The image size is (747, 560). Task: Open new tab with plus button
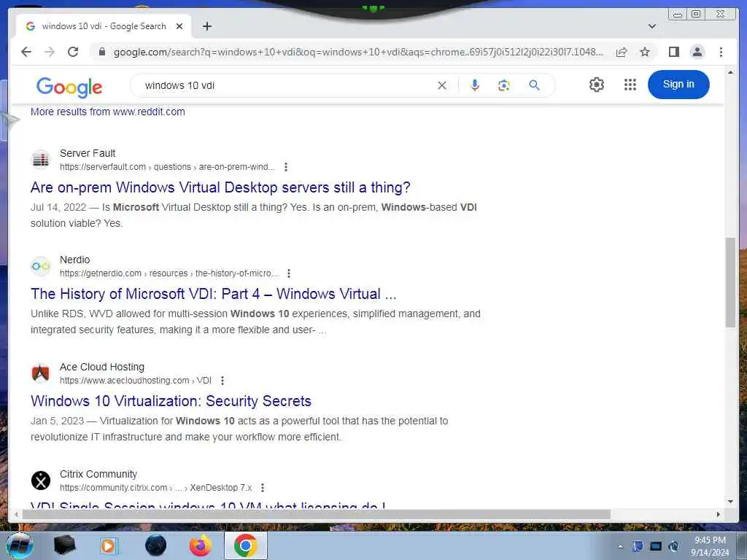pyautogui.click(x=206, y=26)
